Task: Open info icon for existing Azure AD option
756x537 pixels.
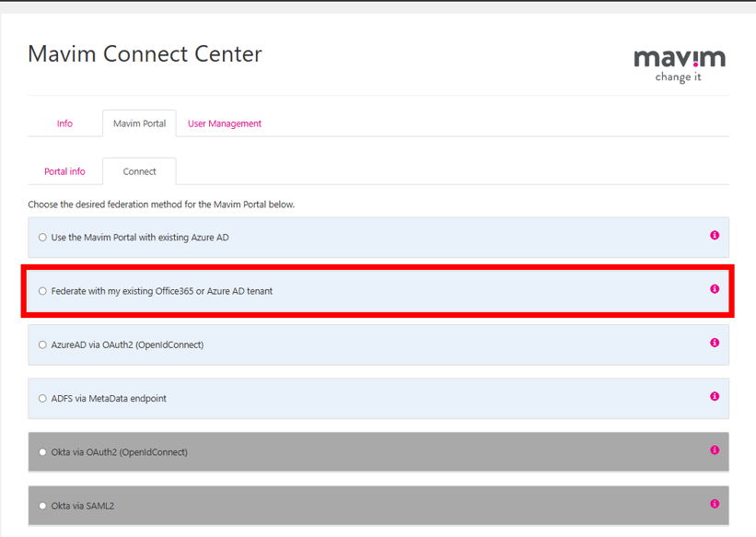Action: pos(715,235)
